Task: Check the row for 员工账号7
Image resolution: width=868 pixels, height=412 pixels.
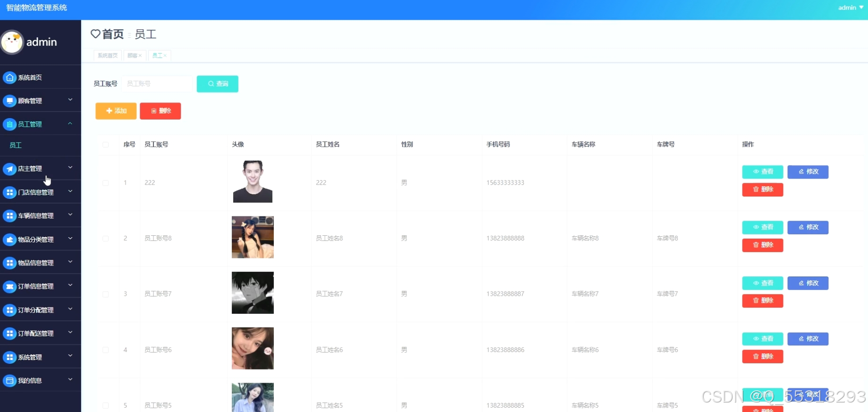Action: pyautogui.click(x=106, y=294)
